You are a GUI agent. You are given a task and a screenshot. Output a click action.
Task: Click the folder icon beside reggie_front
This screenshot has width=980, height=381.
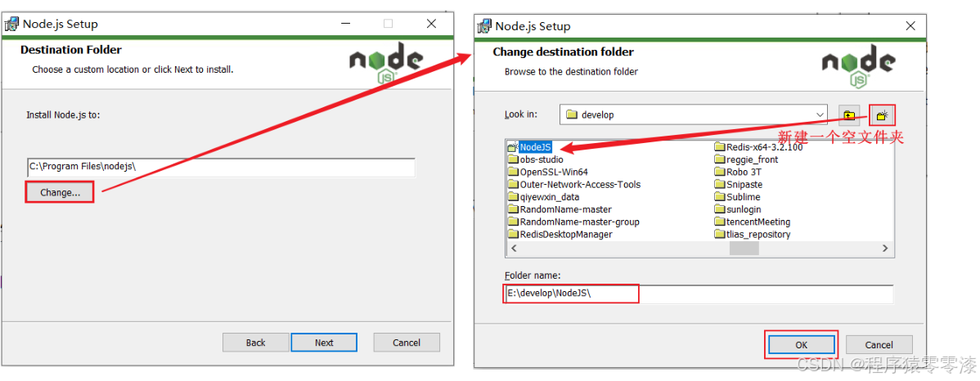719,159
